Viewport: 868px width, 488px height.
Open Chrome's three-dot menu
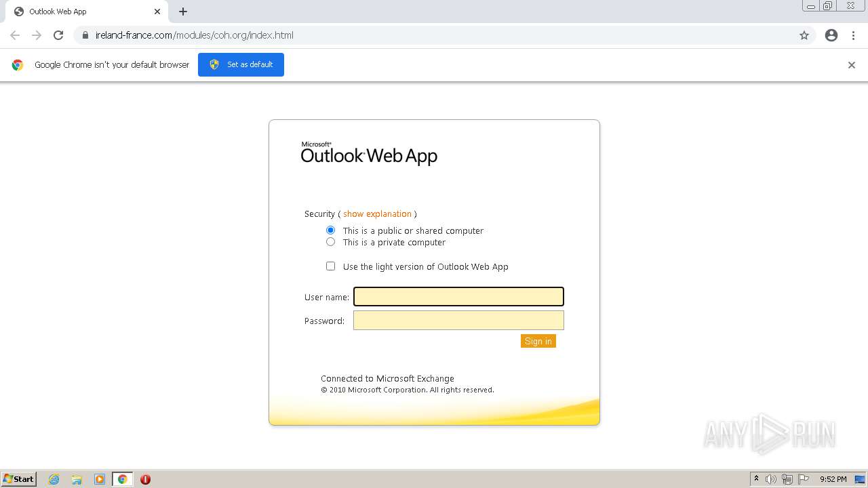pyautogui.click(x=854, y=35)
